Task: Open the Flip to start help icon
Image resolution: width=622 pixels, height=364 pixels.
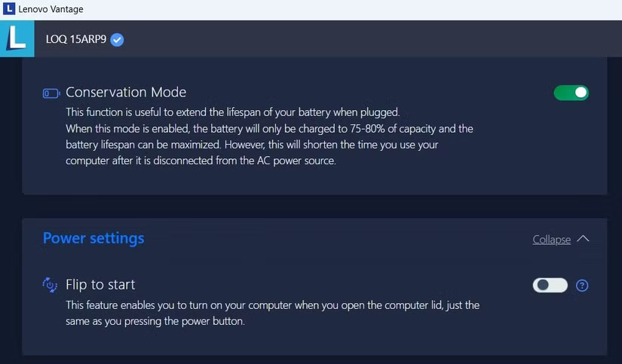Action: coord(582,285)
